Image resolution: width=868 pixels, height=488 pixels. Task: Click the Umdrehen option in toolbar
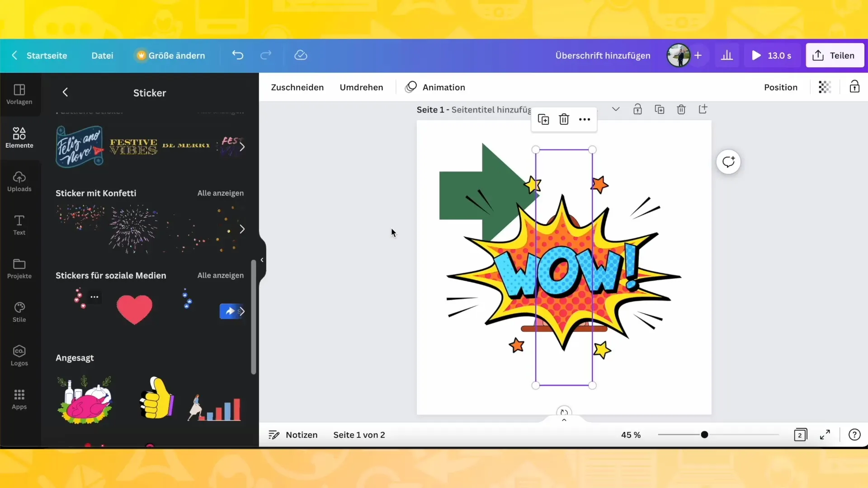tap(361, 87)
